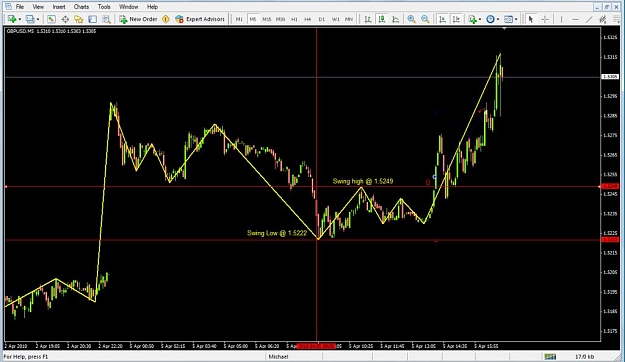Select the W1 timeframe
625x362 pixels.
click(336, 19)
